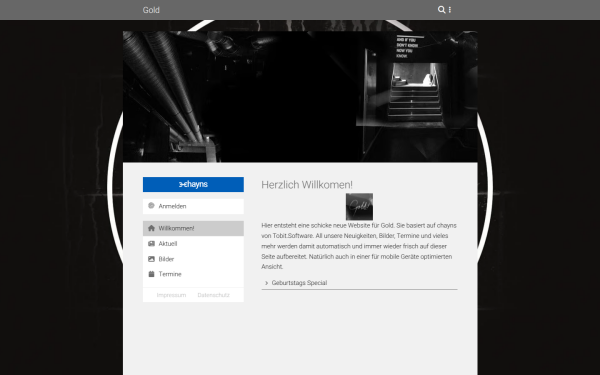Click the news icon beside Aktuell

(x=151, y=244)
